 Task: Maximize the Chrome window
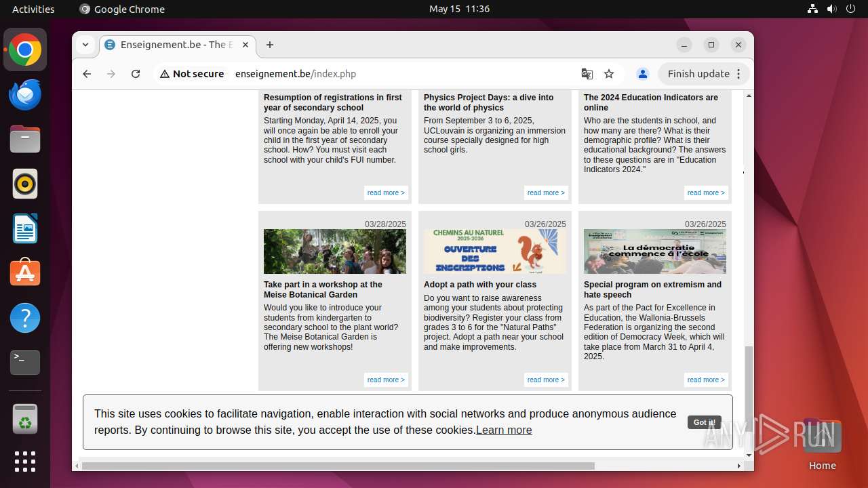pos(711,45)
